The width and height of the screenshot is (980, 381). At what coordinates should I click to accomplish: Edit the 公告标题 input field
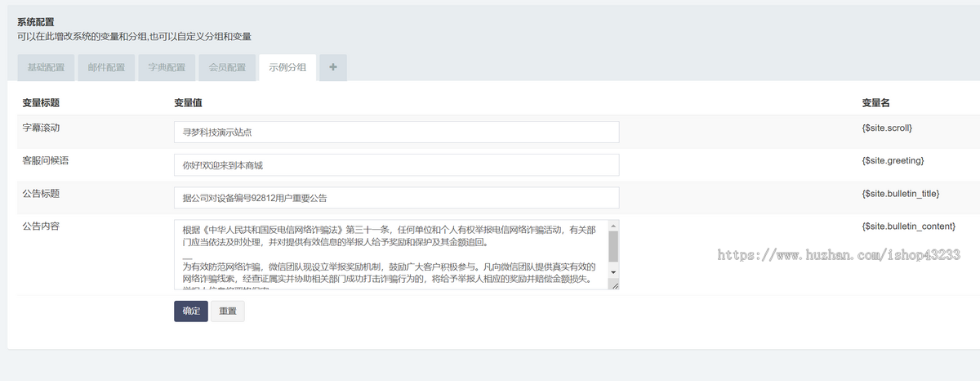coord(396,198)
